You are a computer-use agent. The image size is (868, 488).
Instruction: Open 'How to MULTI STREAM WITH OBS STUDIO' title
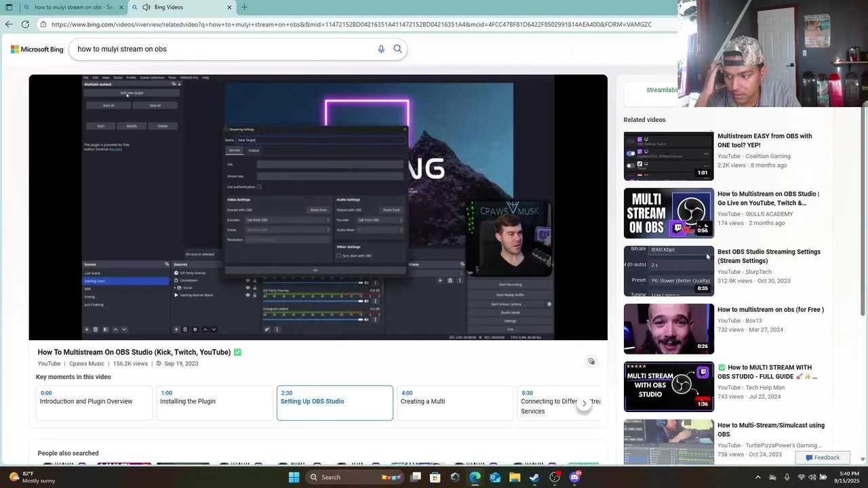(768, 371)
